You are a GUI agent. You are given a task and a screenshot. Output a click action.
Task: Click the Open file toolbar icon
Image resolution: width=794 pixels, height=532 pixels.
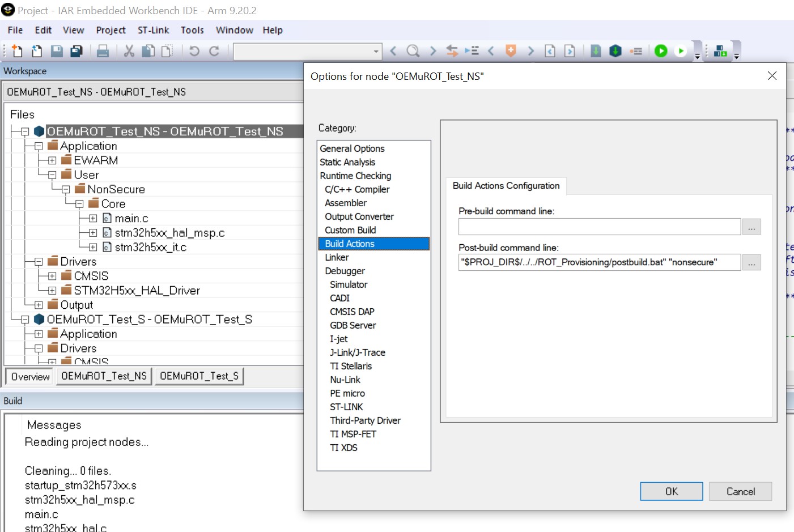coord(37,51)
